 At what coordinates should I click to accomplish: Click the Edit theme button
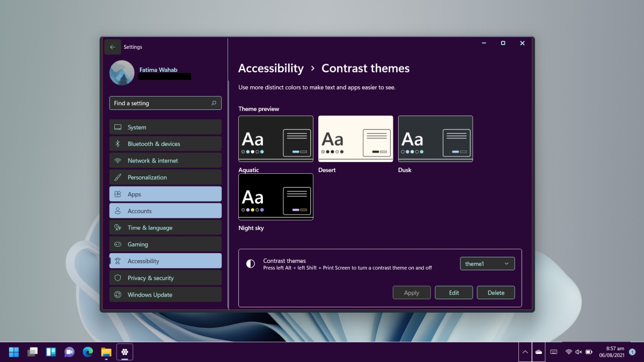[x=454, y=292]
